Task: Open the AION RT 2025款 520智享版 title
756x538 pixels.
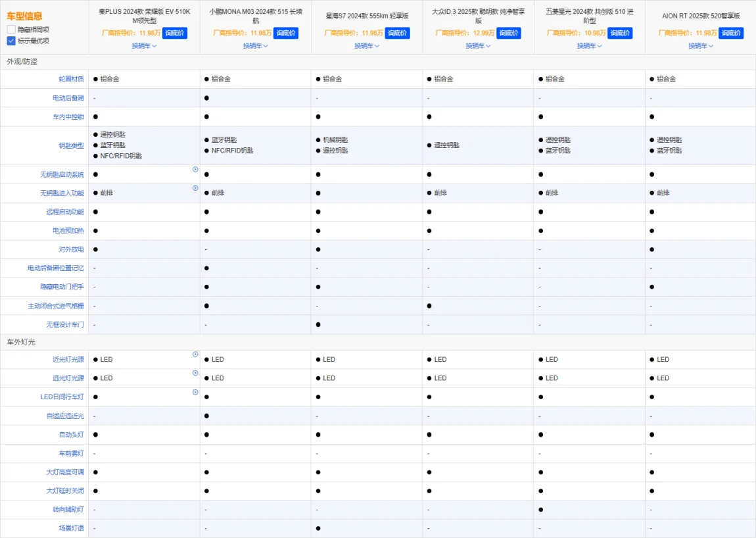Action: click(701, 16)
